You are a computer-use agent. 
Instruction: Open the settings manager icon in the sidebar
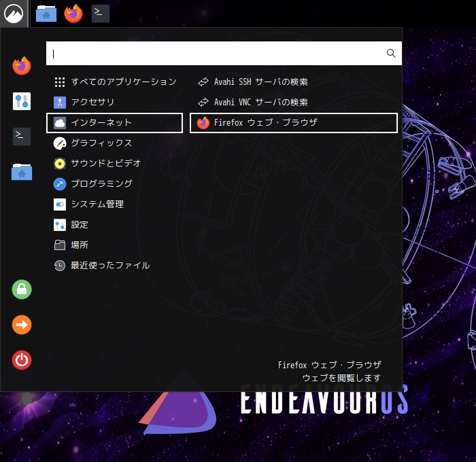22,101
